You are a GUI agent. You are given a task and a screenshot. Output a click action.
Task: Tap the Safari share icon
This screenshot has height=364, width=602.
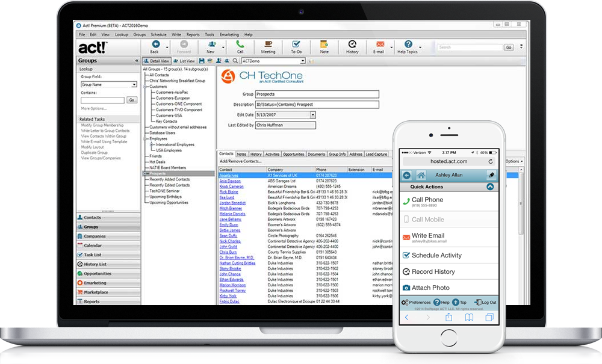(448, 317)
